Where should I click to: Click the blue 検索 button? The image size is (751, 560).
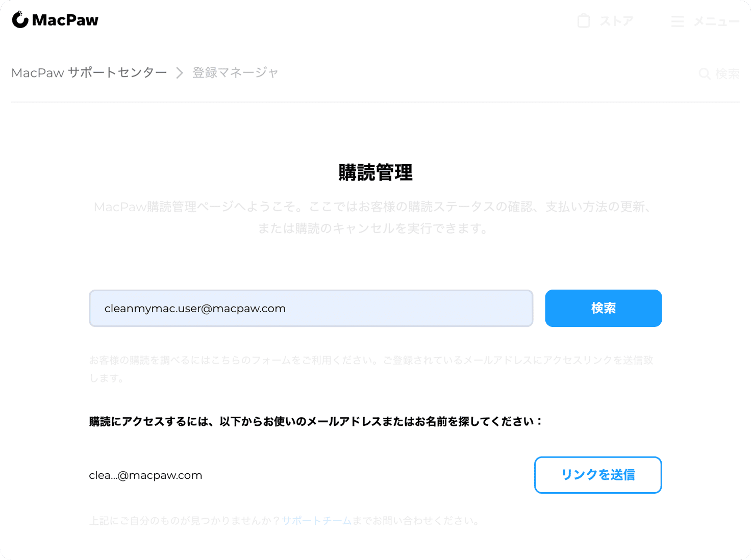click(x=604, y=308)
